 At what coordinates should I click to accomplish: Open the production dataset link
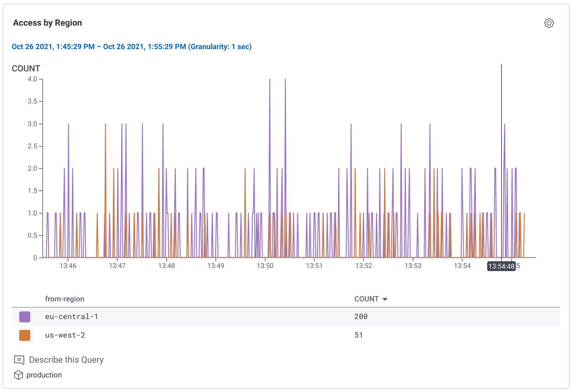pyautogui.click(x=44, y=375)
